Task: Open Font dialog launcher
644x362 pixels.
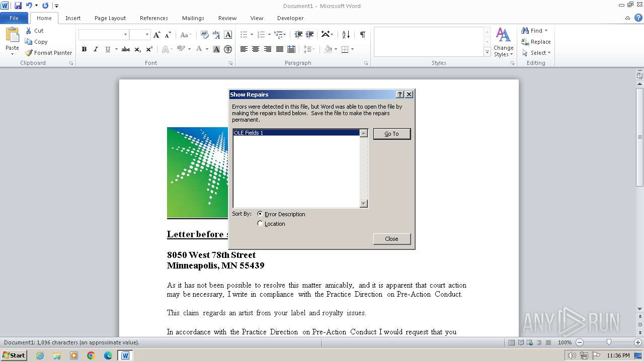Action: (x=230, y=63)
